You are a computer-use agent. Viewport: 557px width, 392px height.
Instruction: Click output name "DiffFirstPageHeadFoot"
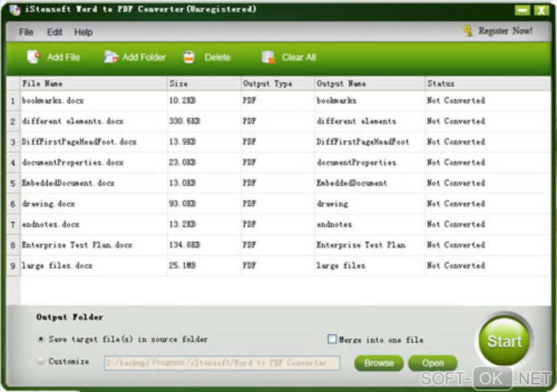pyautogui.click(x=363, y=142)
